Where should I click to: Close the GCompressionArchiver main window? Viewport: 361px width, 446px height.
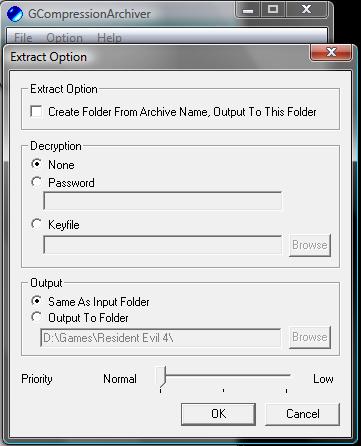(x=307, y=9)
